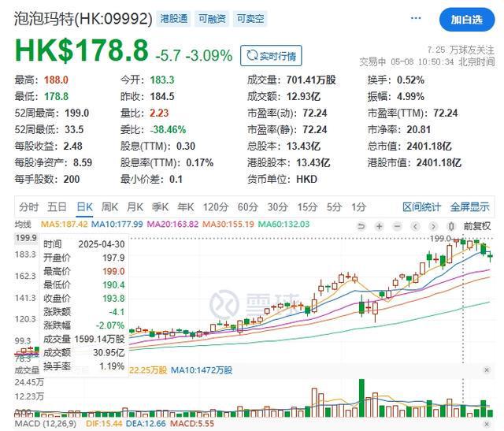
Task: Click the chart zoom out minus icon
Action: pyautogui.click(x=397, y=226)
